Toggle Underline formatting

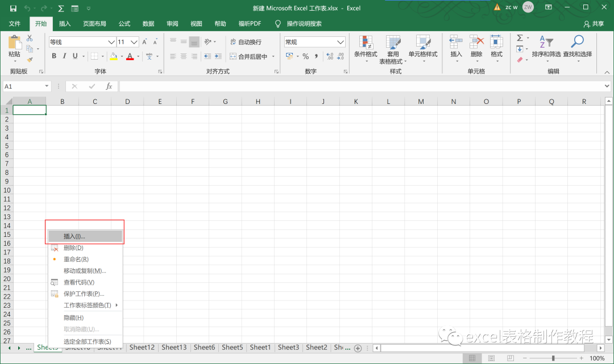point(75,56)
